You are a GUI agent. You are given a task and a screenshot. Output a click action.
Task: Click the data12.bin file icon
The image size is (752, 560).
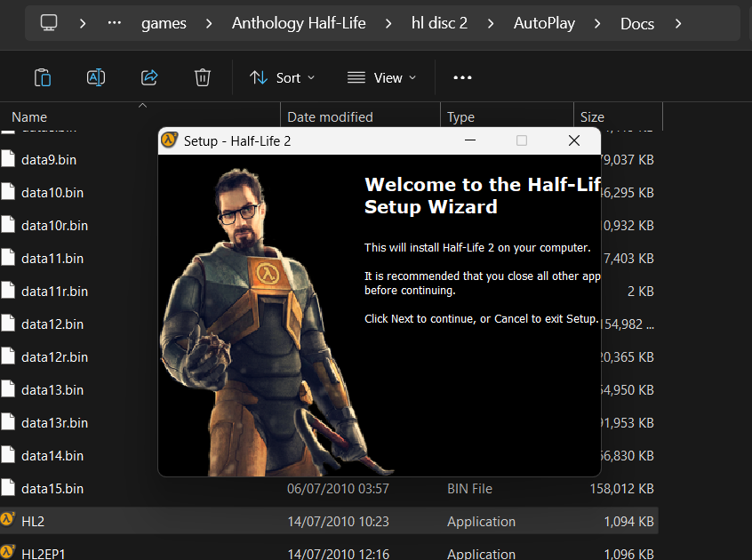click(8, 324)
